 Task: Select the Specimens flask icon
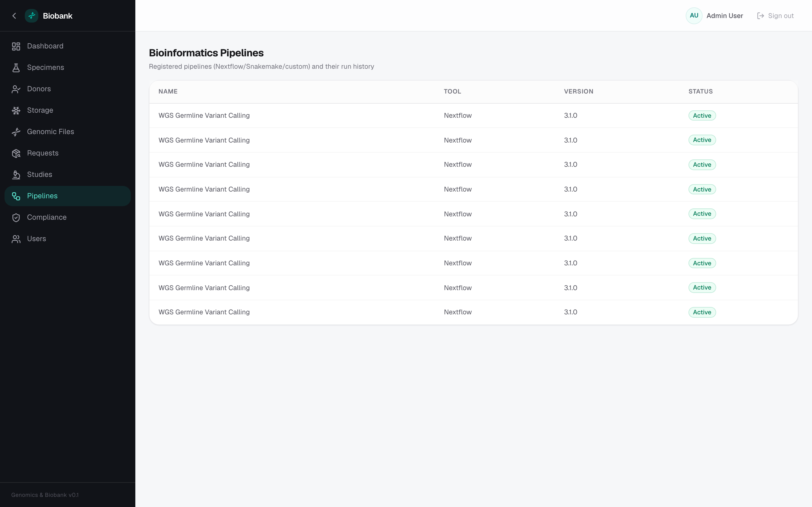pyautogui.click(x=16, y=68)
